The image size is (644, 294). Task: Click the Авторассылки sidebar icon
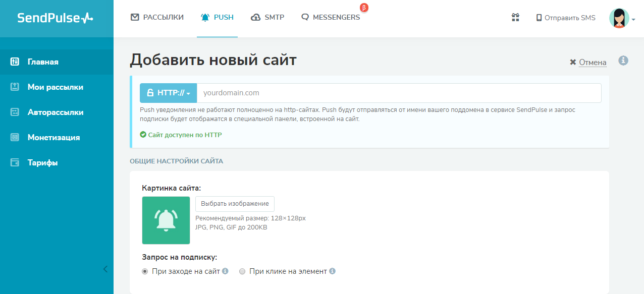(15, 112)
